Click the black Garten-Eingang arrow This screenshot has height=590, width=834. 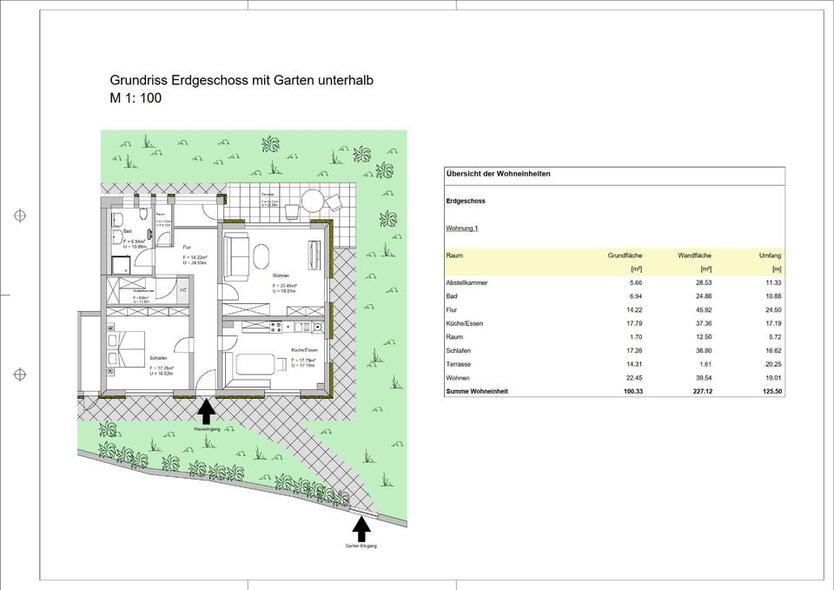tap(362, 529)
